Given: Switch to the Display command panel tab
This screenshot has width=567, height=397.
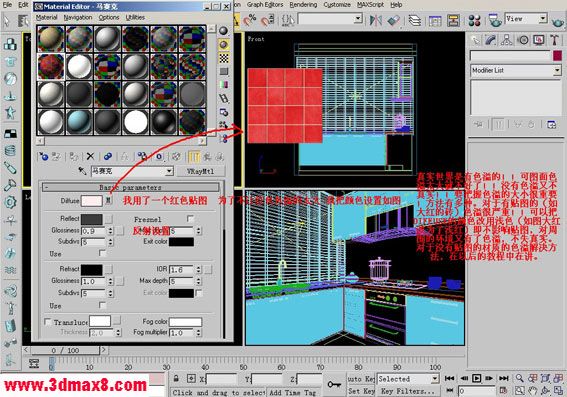Looking at the screenshot, I should coord(539,40).
